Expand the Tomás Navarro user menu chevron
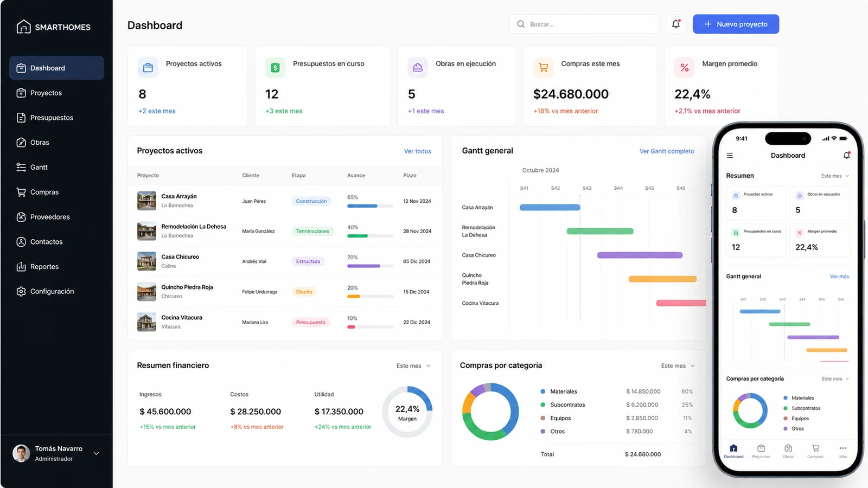868x488 pixels. (97, 454)
